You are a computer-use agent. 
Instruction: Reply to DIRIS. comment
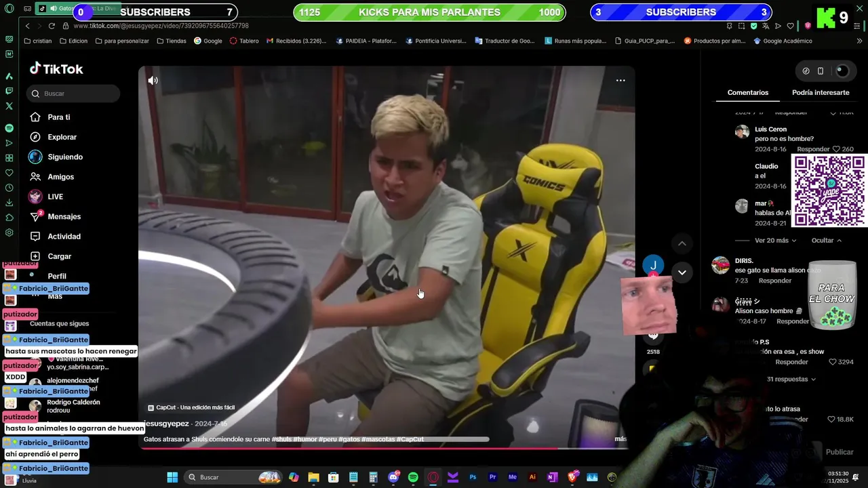[x=775, y=281]
